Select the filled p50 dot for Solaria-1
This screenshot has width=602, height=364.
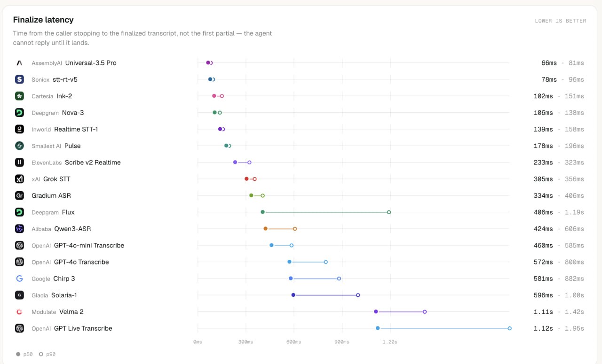pyautogui.click(x=293, y=295)
